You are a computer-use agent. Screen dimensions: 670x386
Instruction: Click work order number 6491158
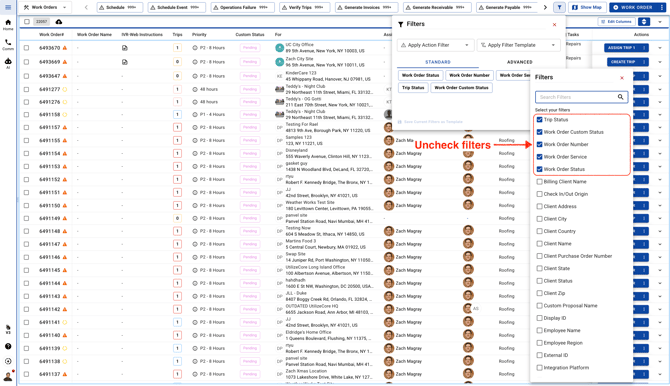pyautogui.click(x=50, y=115)
